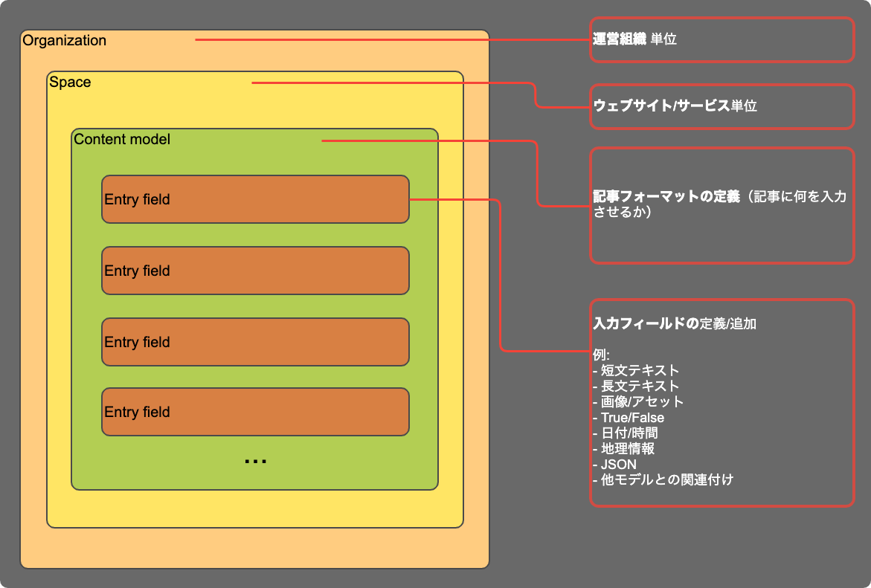Image resolution: width=871 pixels, height=588 pixels.
Task: Select the second Entry field box
Action: coord(255,271)
